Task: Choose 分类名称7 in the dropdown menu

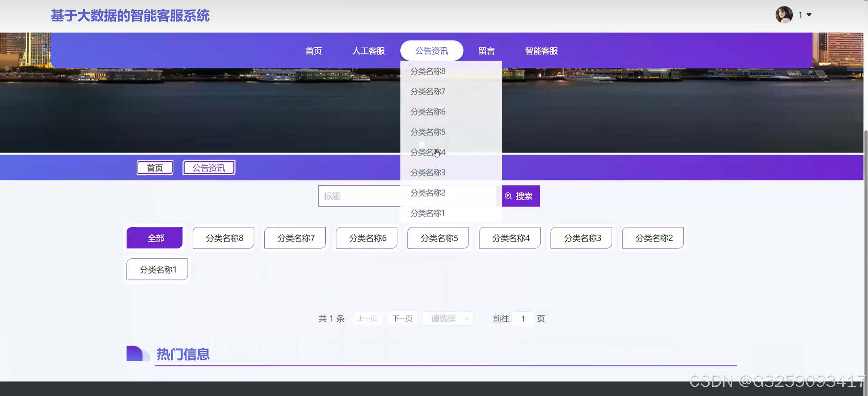Action: (451, 91)
